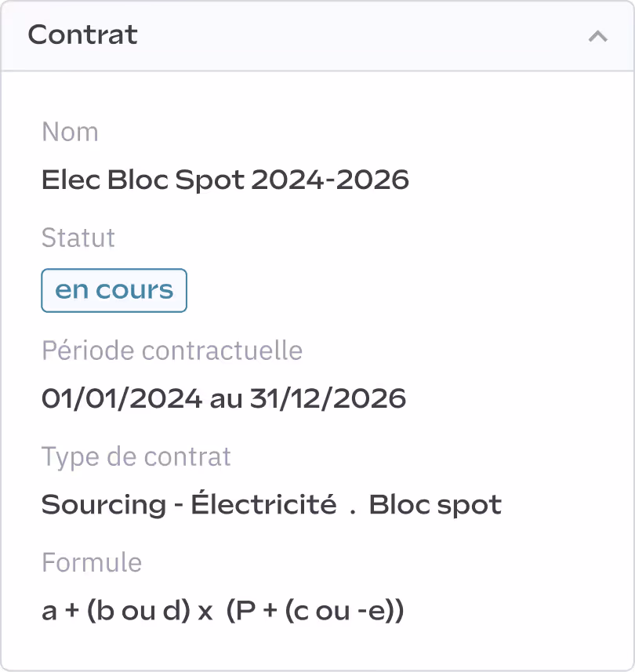The image size is (635, 672).
Task: Collapse the Contrat panel chevron
Action: pos(598,36)
